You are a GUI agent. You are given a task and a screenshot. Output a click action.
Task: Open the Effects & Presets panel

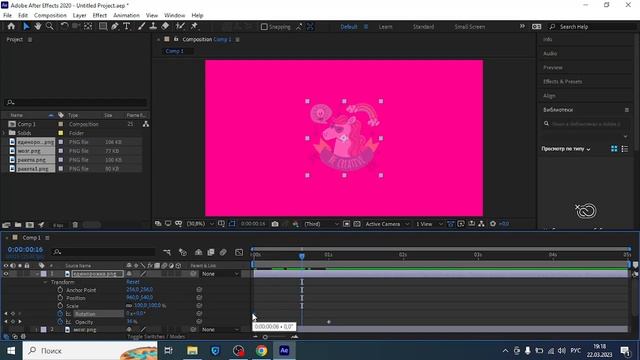(x=562, y=82)
